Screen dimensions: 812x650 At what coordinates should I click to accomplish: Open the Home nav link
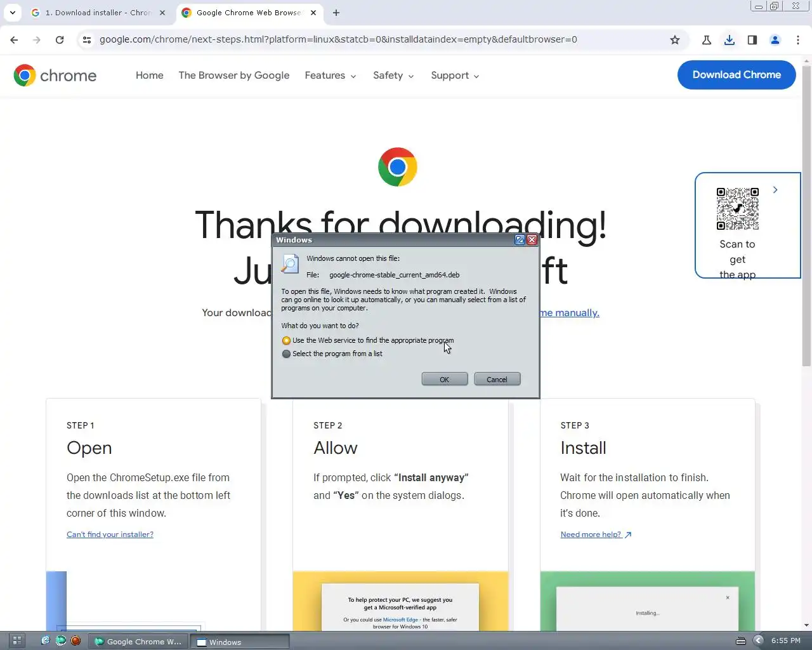pos(150,76)
